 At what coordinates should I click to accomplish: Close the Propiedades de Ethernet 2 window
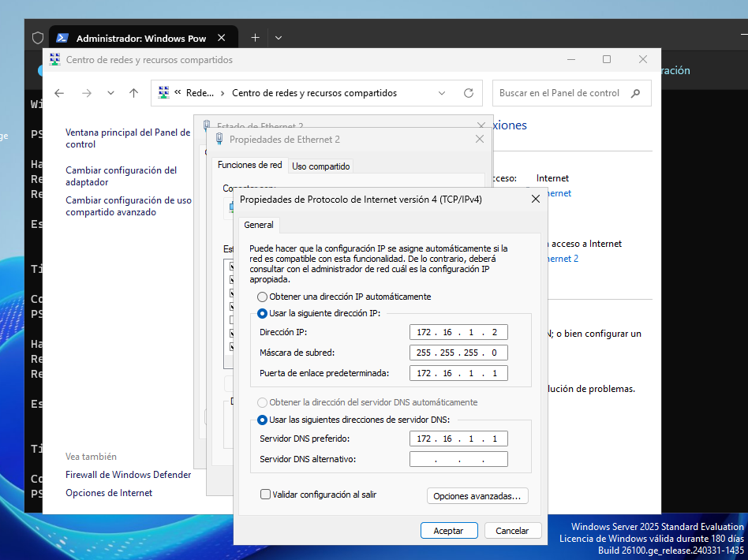tap(480, 139)
